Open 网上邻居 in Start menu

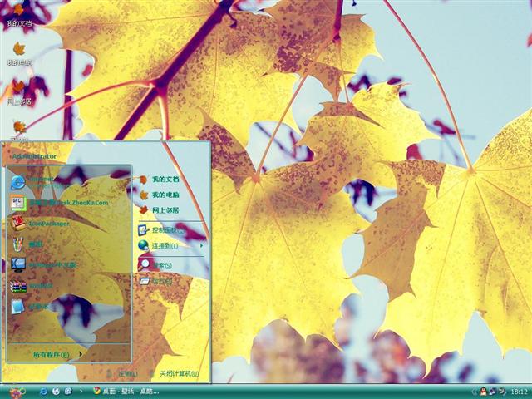(x=160, y=210)
